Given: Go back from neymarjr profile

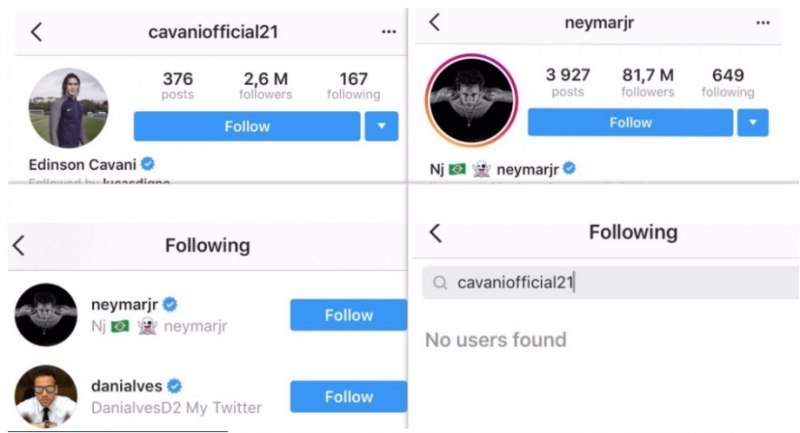Looking at the screenshot, I should pos(434,22).
